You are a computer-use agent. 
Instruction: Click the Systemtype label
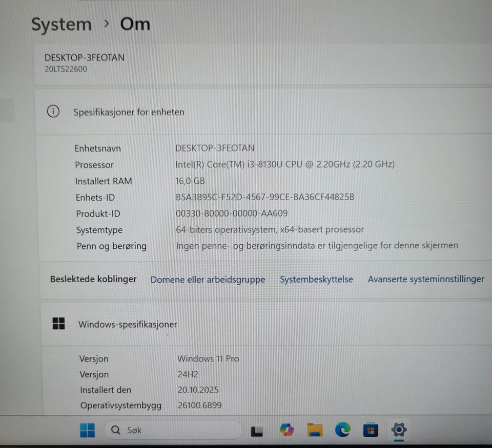[x=99, y=230]
